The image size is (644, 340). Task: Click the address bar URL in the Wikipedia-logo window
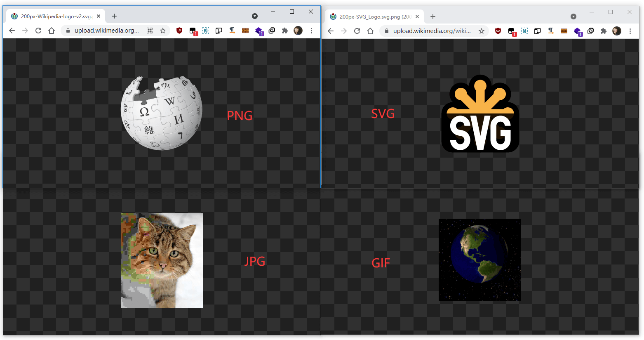[x=107, y=31]
